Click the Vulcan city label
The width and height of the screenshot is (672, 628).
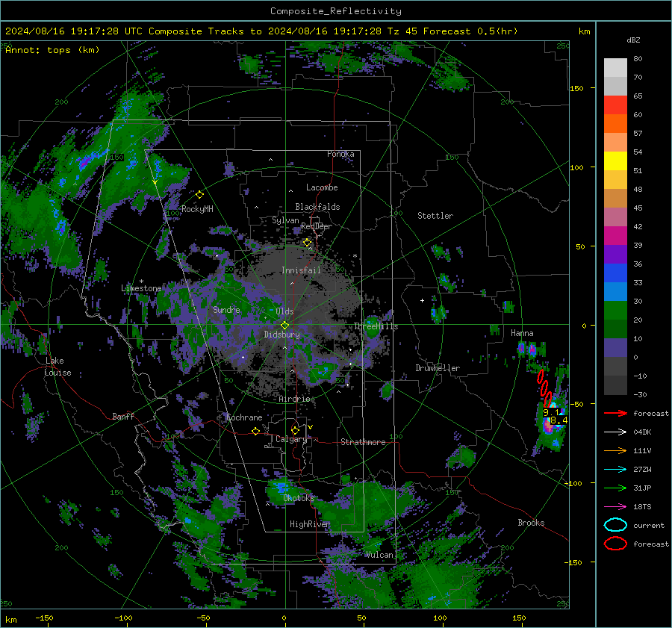click(x=379, y=555)
